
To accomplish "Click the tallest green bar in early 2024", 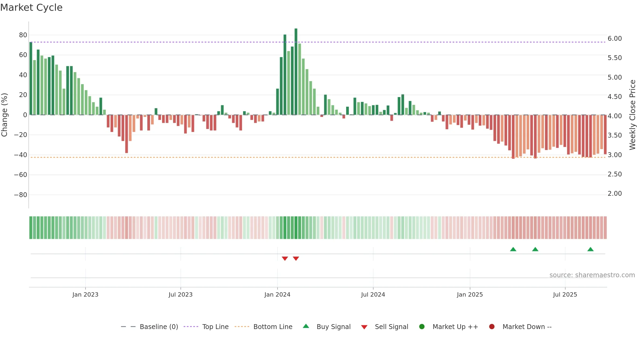I will click(x=296, y=72).
